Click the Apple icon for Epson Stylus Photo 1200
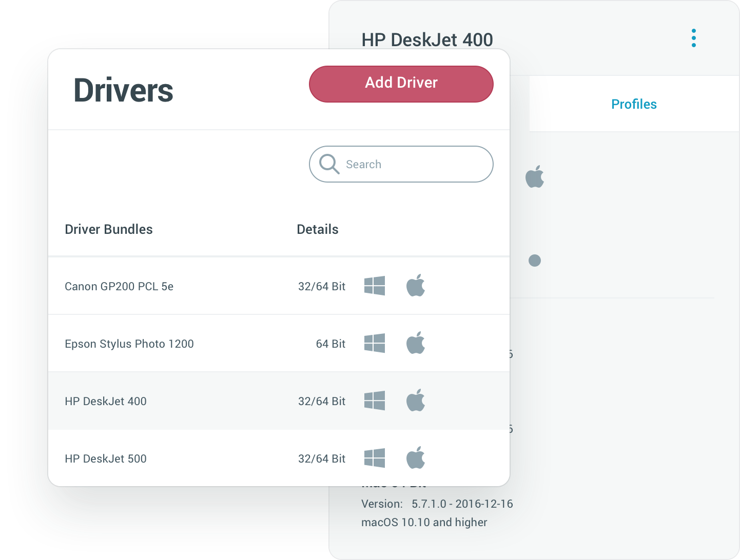This screenshot has height=560, width=740. click(416, 343)
